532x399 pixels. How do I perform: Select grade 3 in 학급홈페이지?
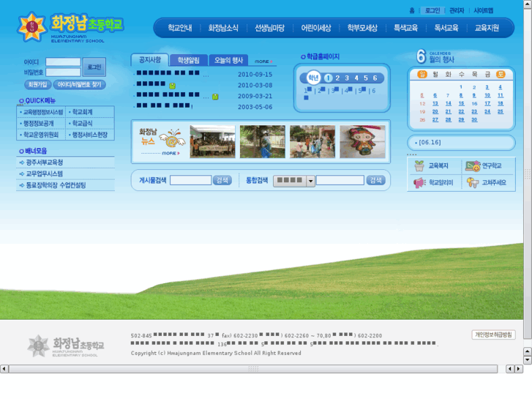347,78
